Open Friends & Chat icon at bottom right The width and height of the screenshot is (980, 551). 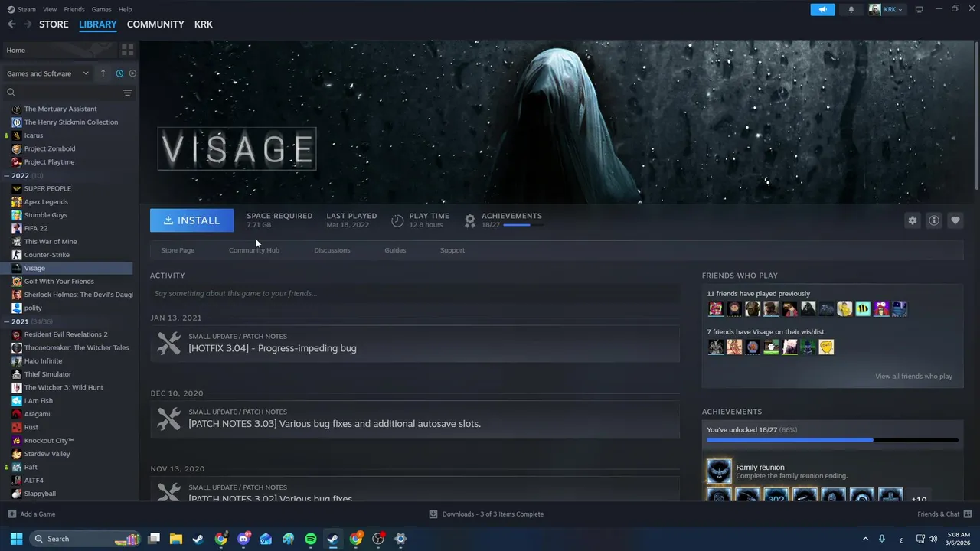point(968,514)
